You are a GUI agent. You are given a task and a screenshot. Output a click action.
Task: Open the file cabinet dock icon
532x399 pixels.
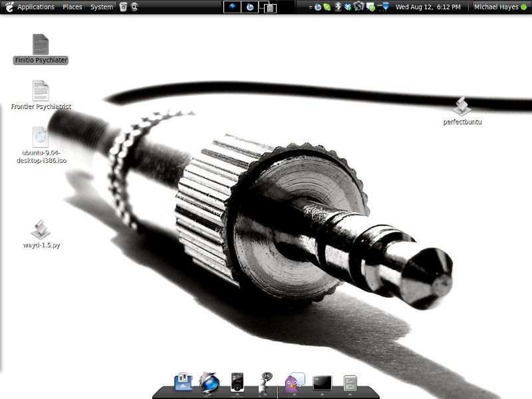pyautogui.click(x=350, y=382)
